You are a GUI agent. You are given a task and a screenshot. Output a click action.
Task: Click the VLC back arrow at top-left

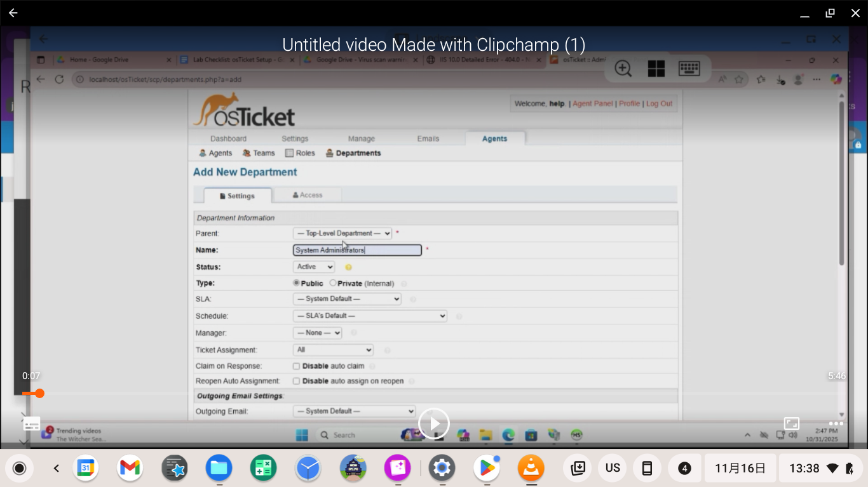13,13
